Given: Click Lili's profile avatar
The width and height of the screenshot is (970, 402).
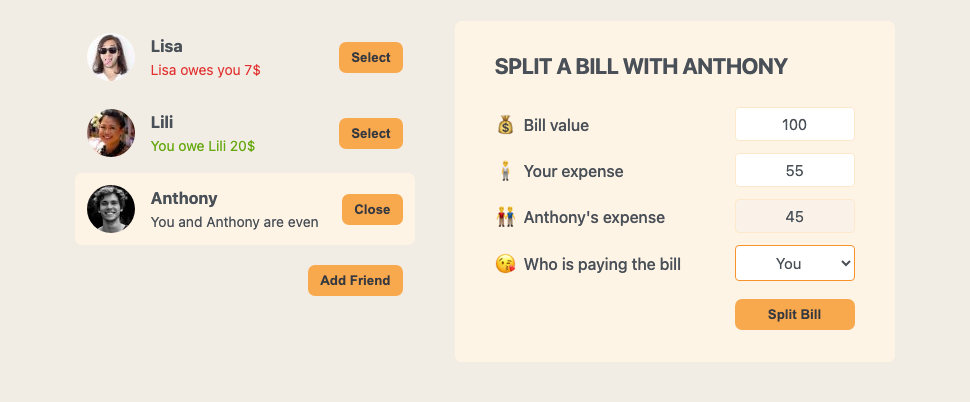Looking at the screenshot, I should 111,133.
